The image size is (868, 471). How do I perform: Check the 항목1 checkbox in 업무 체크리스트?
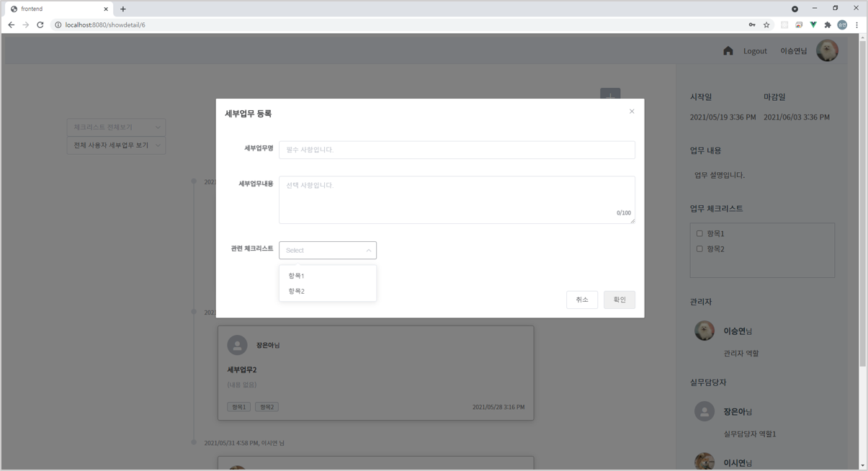tap(699, 233)
